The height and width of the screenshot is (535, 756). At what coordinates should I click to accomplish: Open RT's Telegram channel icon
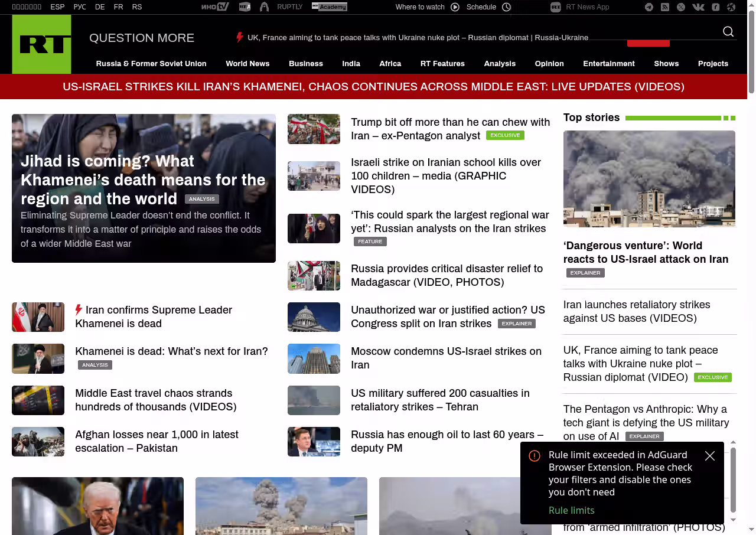click(649, 7)
